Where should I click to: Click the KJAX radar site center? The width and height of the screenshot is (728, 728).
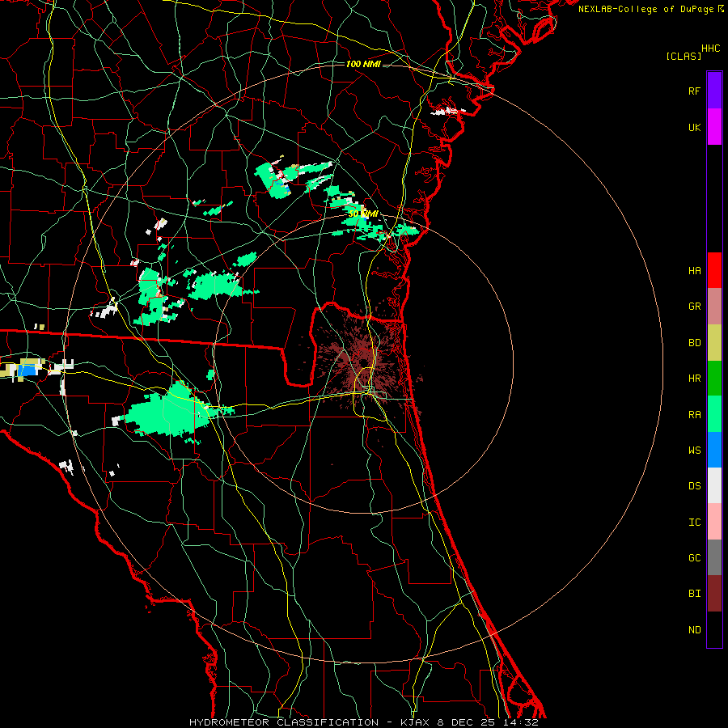click(363, 362)
